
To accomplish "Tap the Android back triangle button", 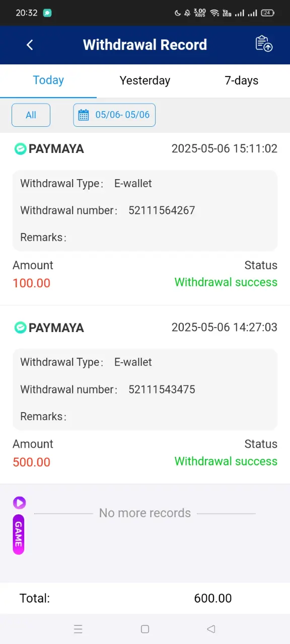I will pyautogui.click(x=211, y=629).
